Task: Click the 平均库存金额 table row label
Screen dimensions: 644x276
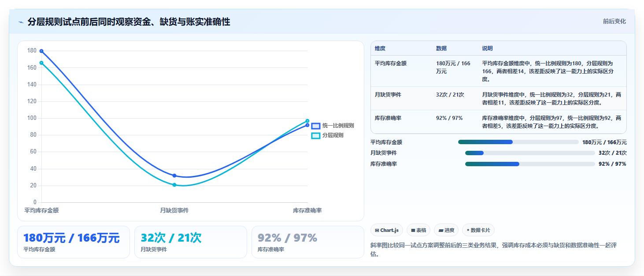Action: 391,63
